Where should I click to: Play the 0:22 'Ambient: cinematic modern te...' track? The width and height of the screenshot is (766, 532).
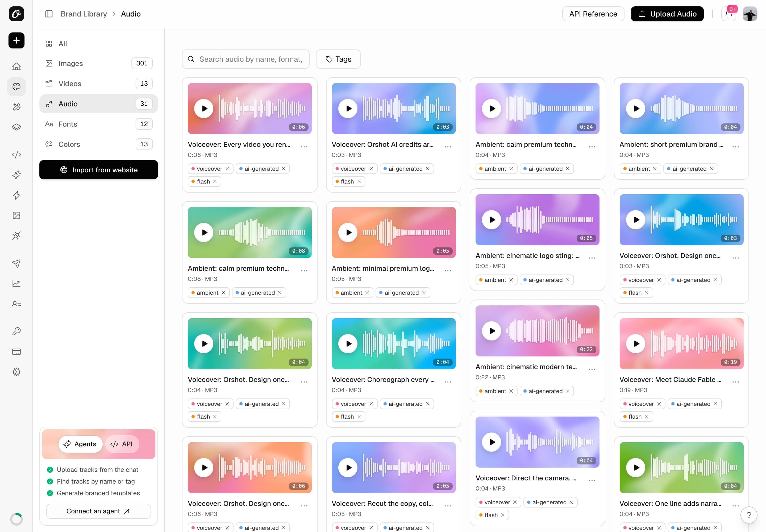point(492,331)
